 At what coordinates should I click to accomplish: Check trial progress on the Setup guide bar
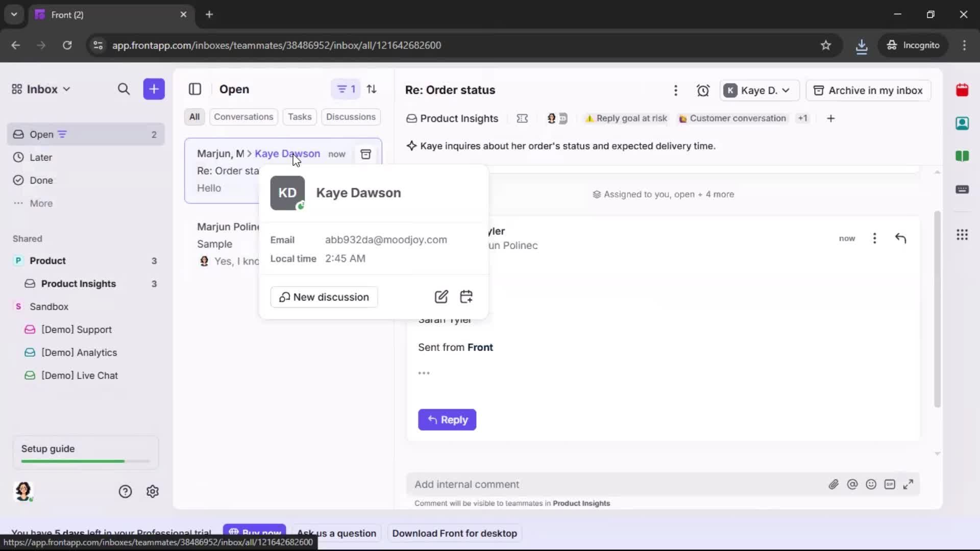(85, 453)
